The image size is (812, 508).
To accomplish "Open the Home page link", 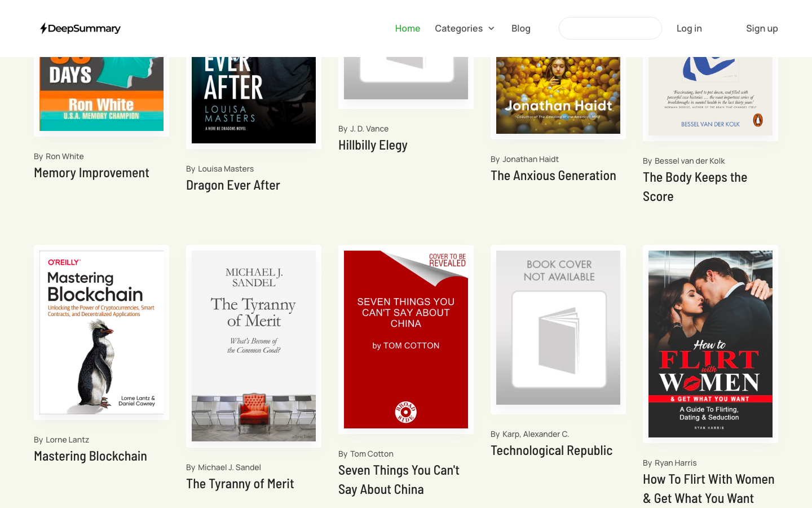I will pos(407,28).
